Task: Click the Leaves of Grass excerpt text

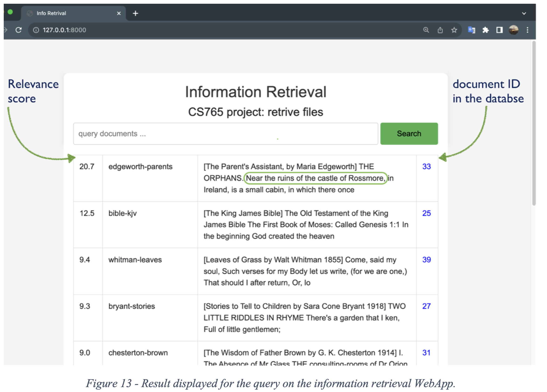Action: click(305, 271)
